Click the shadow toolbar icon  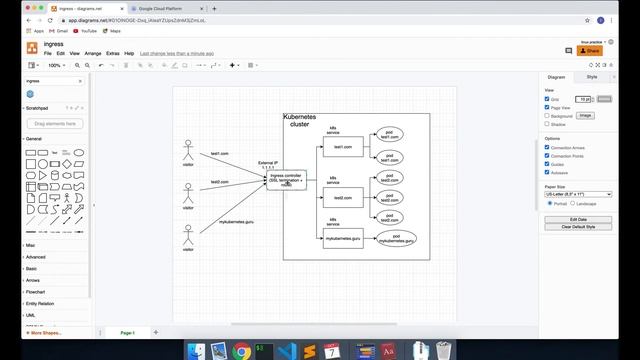click(x=185, y=65)
